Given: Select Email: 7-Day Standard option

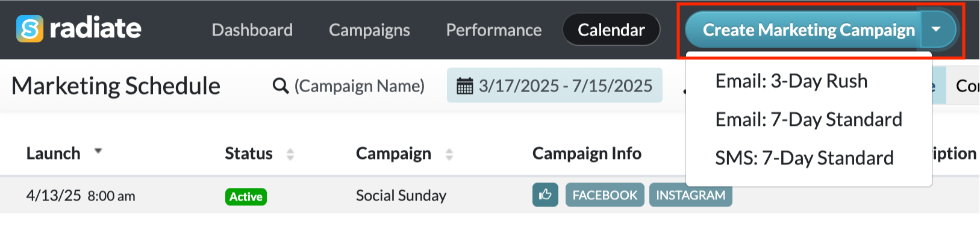Looking at the screenshot, I should [808, 119].
